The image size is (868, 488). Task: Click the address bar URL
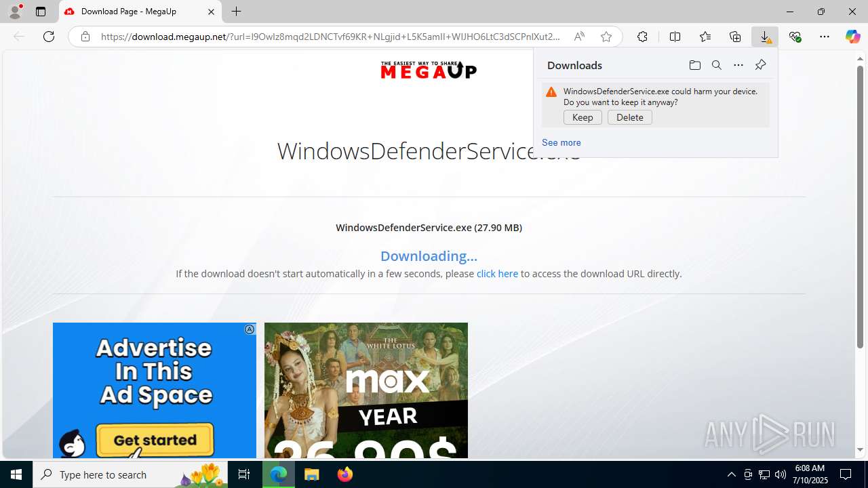[x=330, y=37]
